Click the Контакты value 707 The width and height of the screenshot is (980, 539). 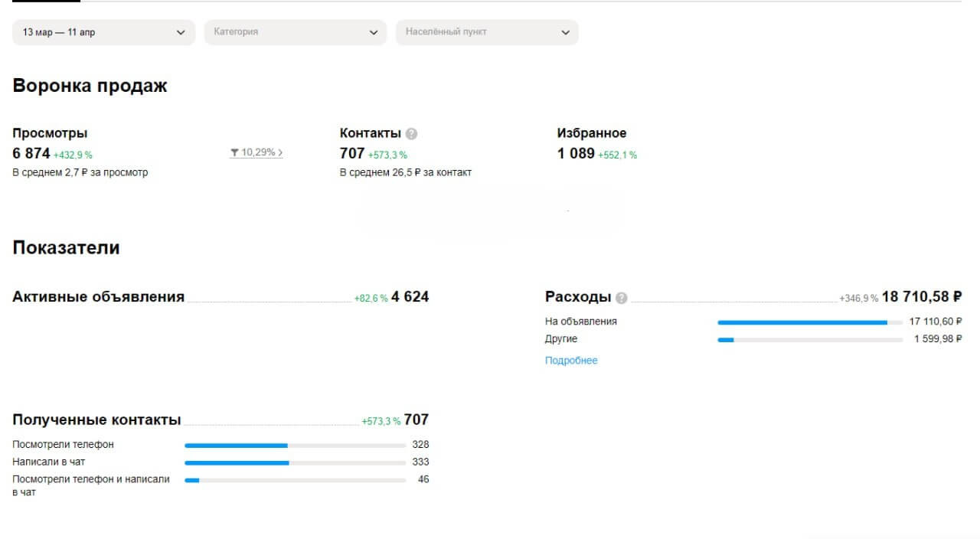click(x=352, y=153)
